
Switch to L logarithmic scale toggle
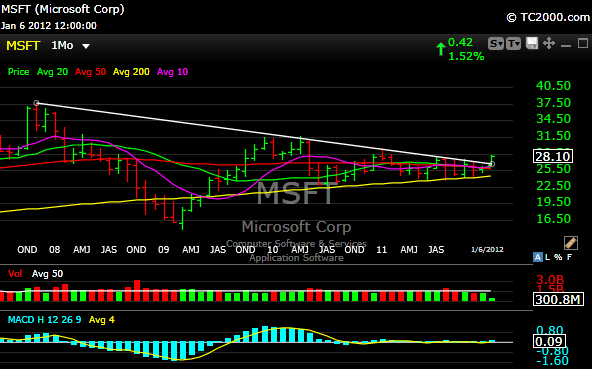coord(547,257)
